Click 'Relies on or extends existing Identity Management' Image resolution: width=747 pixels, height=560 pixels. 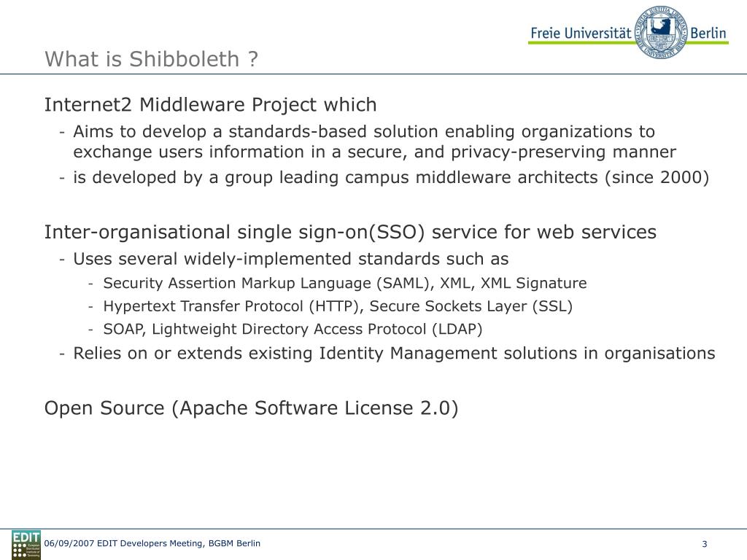point(394,354)
